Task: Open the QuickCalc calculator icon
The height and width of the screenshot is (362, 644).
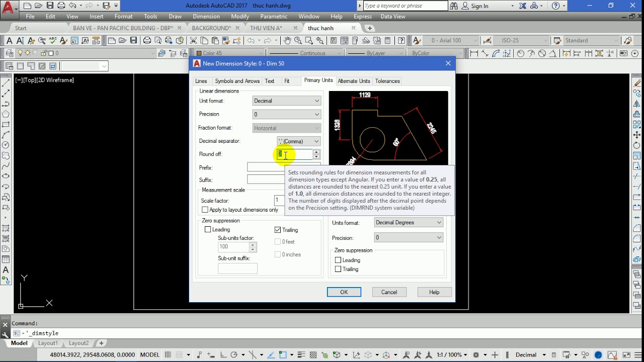Action: (388, 41)
